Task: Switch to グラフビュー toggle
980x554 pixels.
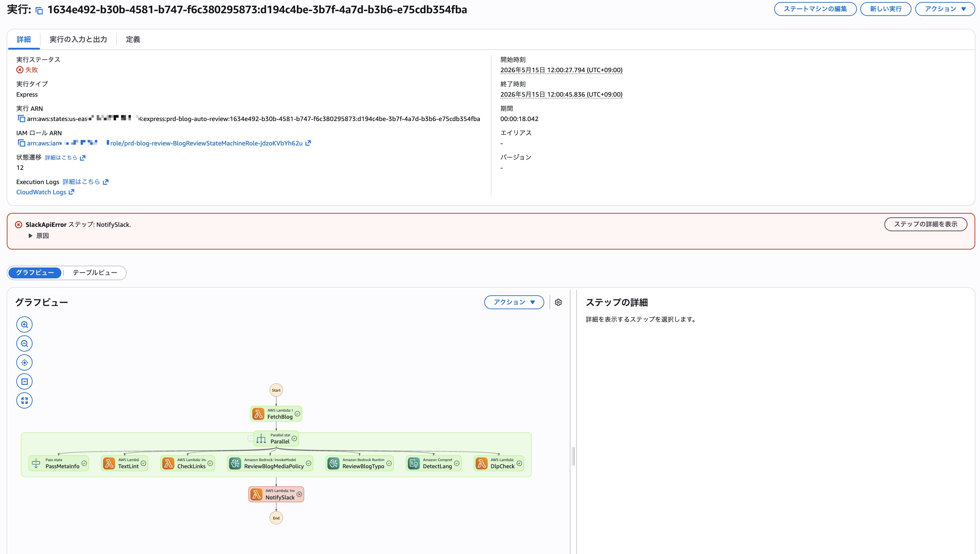Action: 35,273
